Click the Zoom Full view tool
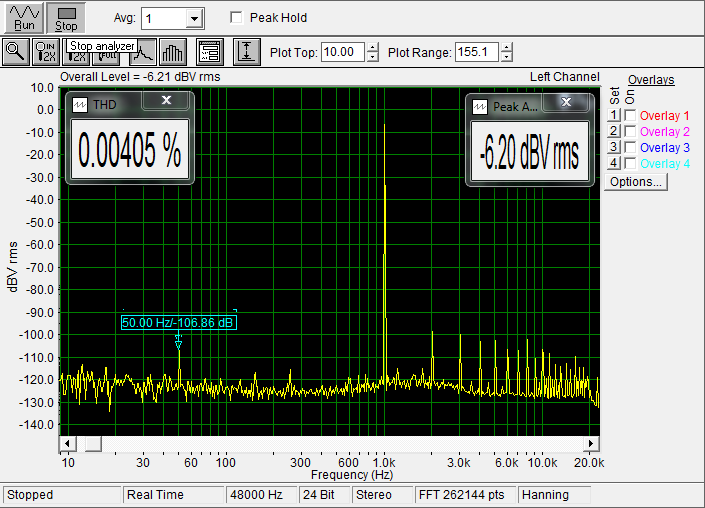705x508 pixels. point(108,58)
